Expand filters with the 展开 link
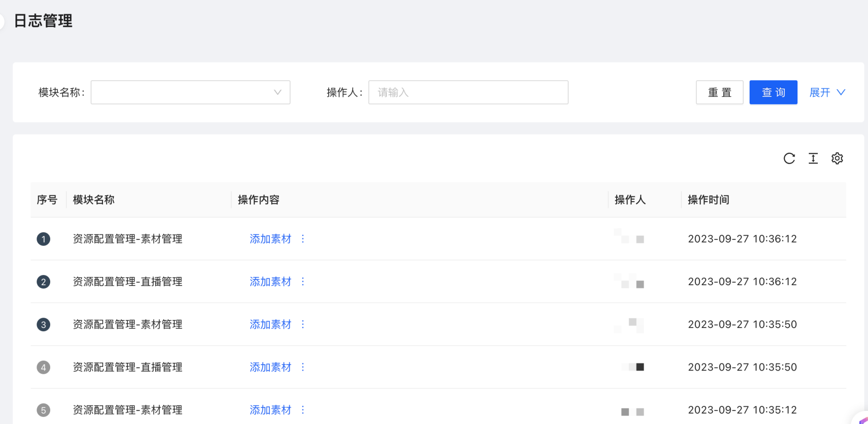The height and width of the screenshot is (424, 868). pos(826,92)
